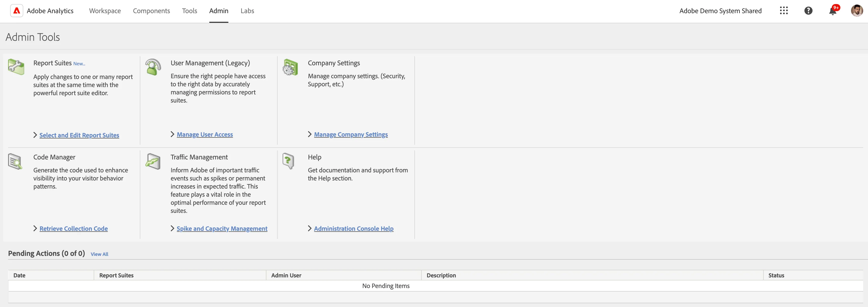Click the Report Suites column header
Viewport: 868px width, 307px height.
coord(180,275)
